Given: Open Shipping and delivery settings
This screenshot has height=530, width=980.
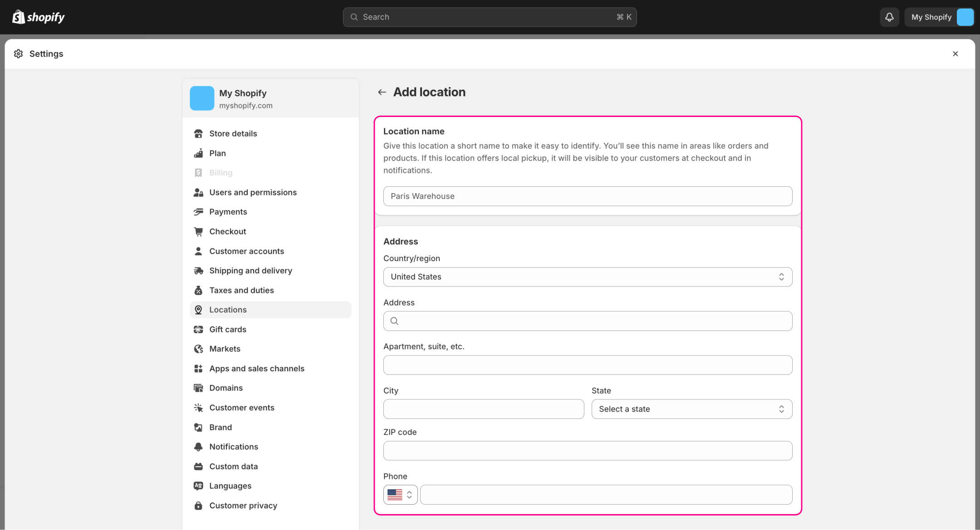Looking at the screenshot, I should [x=250, y=271].
